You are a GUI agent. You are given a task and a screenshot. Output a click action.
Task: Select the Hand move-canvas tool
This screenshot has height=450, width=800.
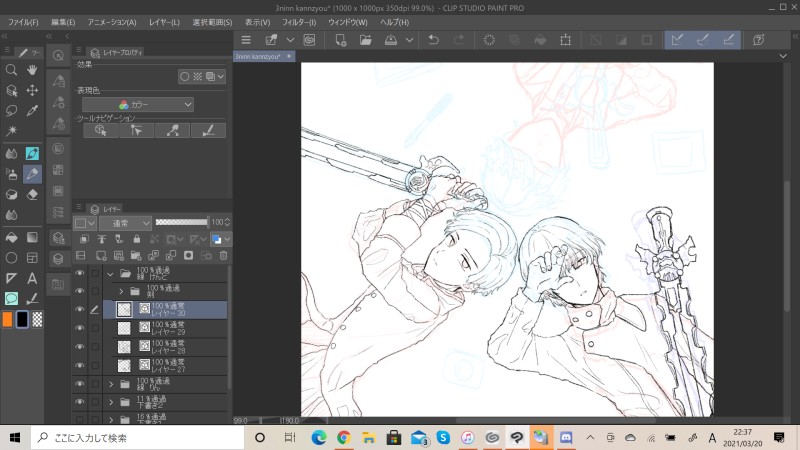tap(32, 70)
